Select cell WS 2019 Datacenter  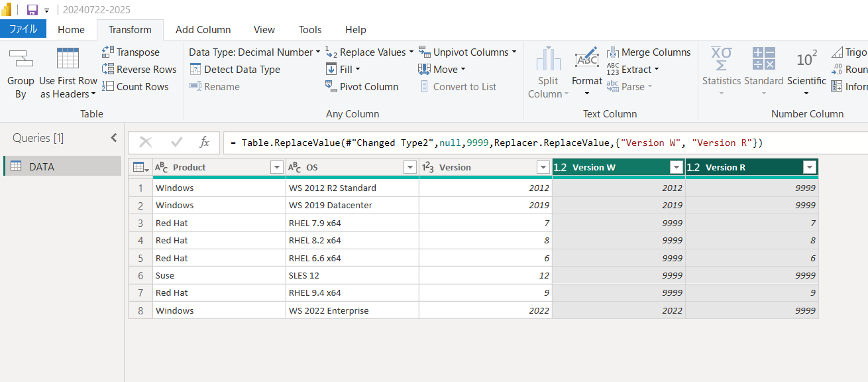coord(353,205)
